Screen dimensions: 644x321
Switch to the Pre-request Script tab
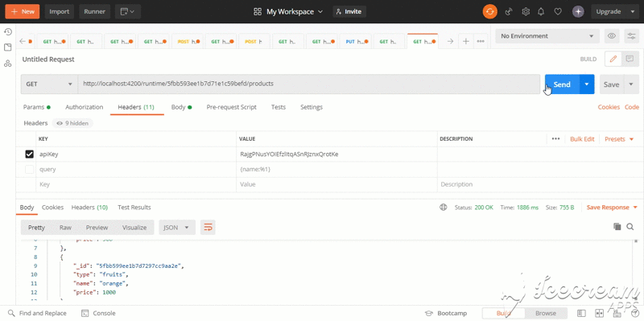click(x=231, y=107)
